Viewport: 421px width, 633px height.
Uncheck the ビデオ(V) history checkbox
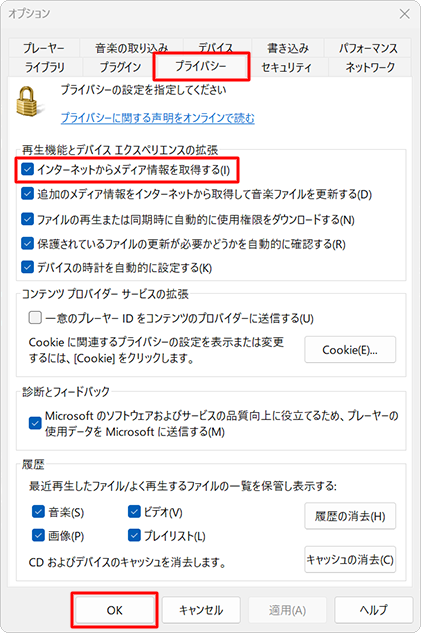(x=134, y=512)
